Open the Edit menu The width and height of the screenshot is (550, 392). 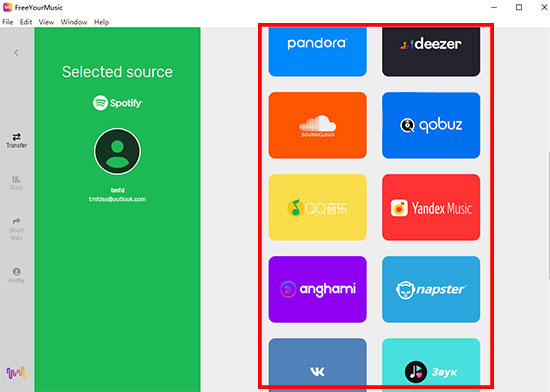point(26,22)
